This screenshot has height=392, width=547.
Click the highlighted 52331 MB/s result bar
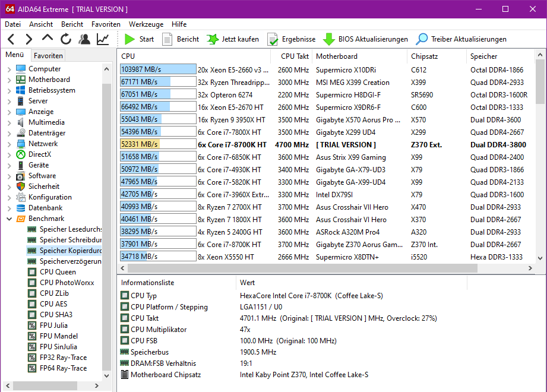(157, 144)
